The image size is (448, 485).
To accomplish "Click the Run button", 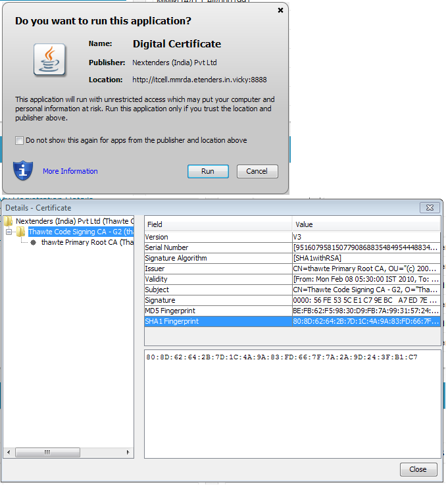I will pos(208,171).
